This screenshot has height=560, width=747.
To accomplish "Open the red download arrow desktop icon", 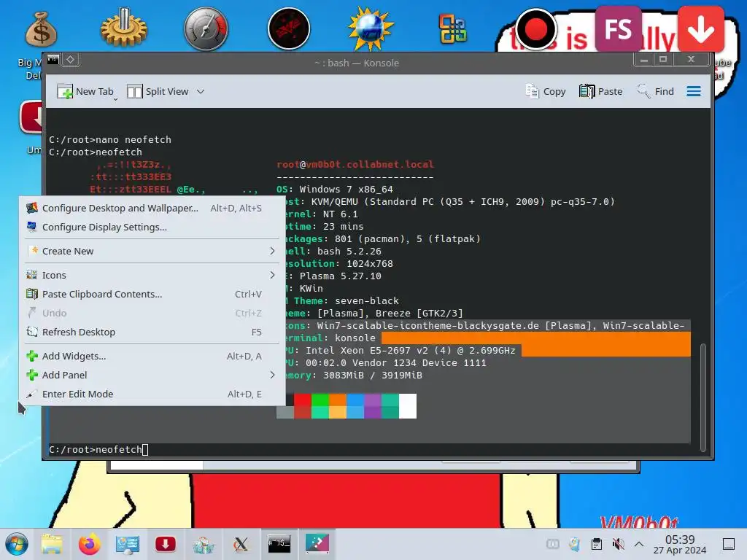I will tap(701, 28).
